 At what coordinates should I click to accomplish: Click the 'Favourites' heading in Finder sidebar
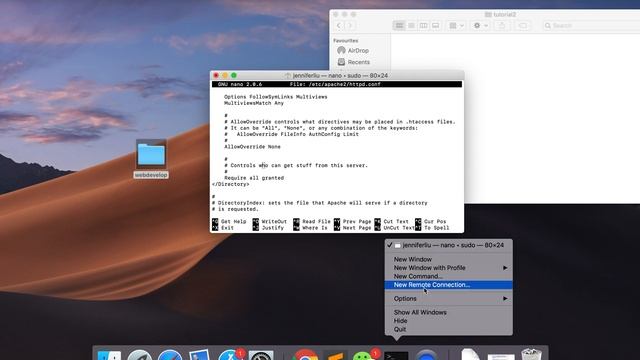pos(345,41)
